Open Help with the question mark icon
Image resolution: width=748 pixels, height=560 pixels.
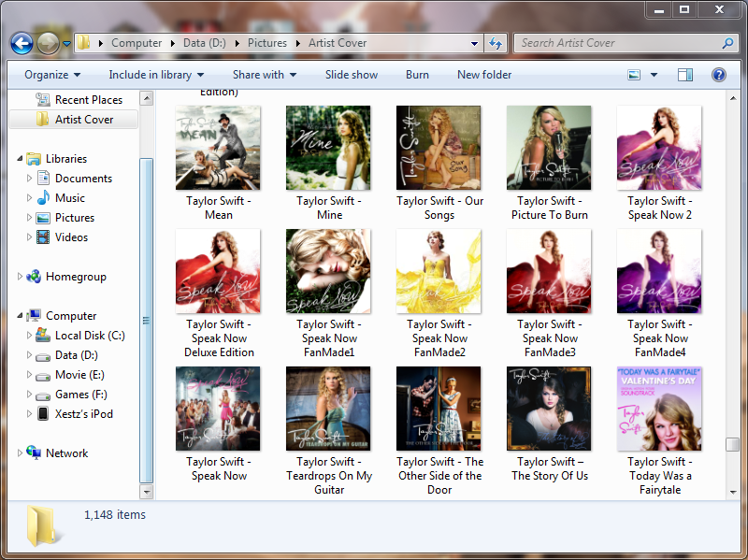(719, 75)
